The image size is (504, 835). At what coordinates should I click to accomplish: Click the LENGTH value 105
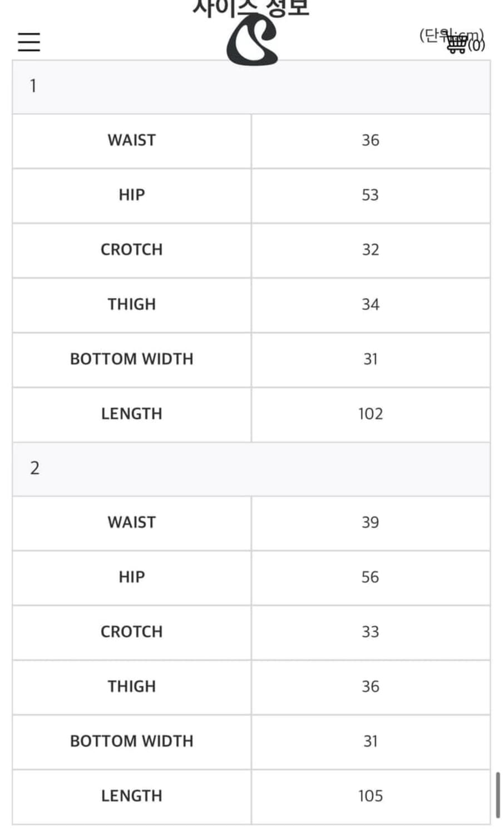(x=370, y=796)
